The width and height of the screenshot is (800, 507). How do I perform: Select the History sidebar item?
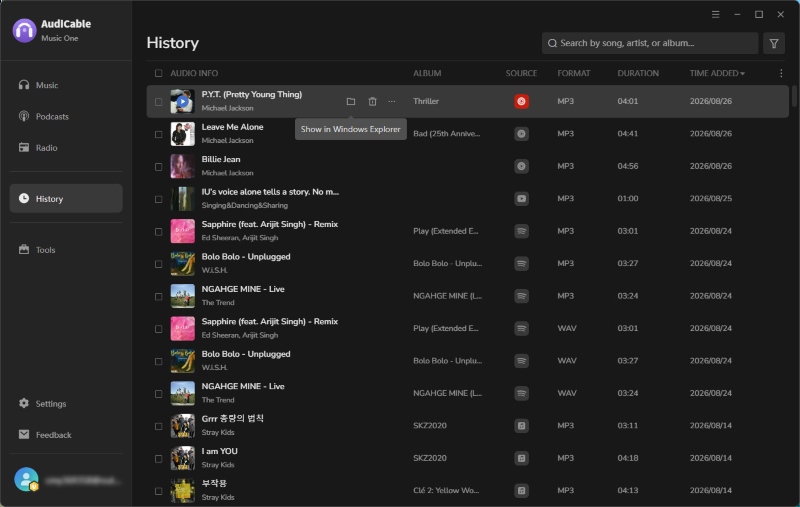click(x=66, y=198)
